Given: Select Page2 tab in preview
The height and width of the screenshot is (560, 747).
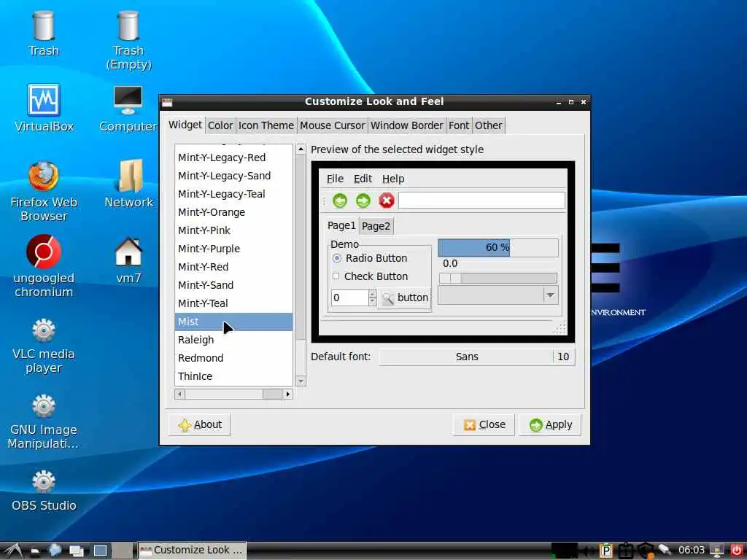Looking at the screenshot, I should point(376,226).
